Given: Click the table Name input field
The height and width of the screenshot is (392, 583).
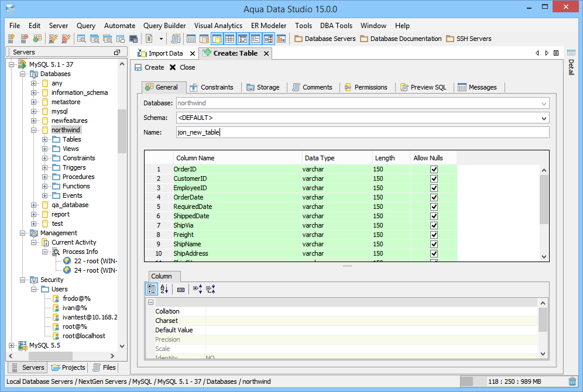Looking at the screenshot, I should point(362,132).
